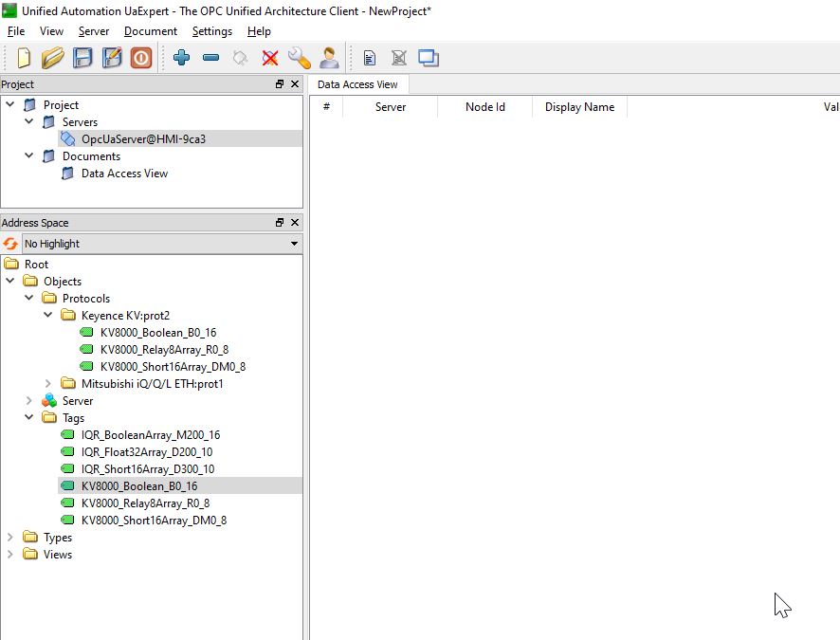Click the Servers folder label
The width and height of the screenshot is (840, 640).
click(80, 122)
